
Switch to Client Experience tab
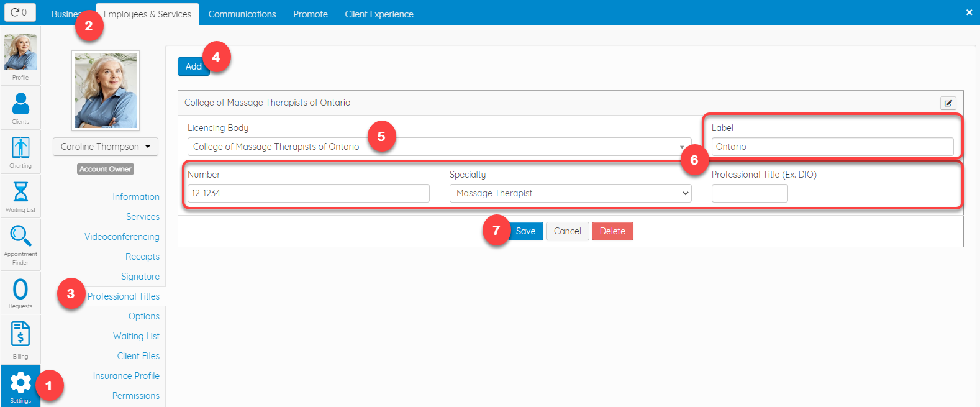[379, 14]
